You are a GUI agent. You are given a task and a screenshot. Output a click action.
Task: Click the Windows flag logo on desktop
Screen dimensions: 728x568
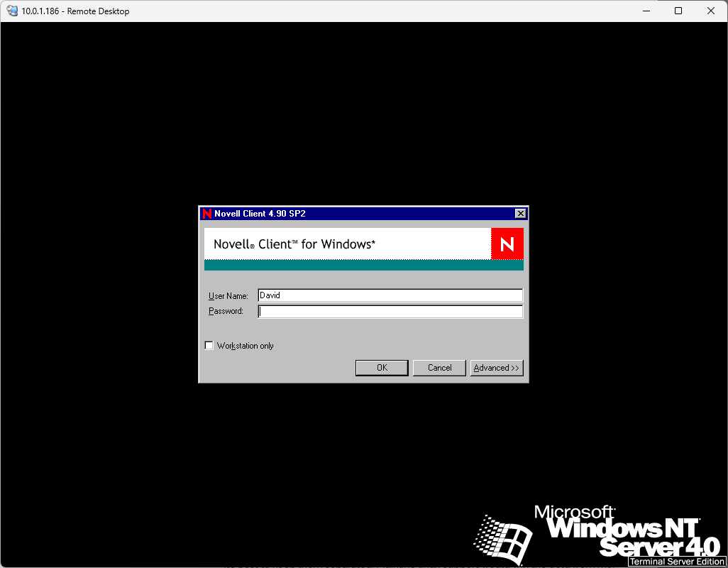point(502,537)
